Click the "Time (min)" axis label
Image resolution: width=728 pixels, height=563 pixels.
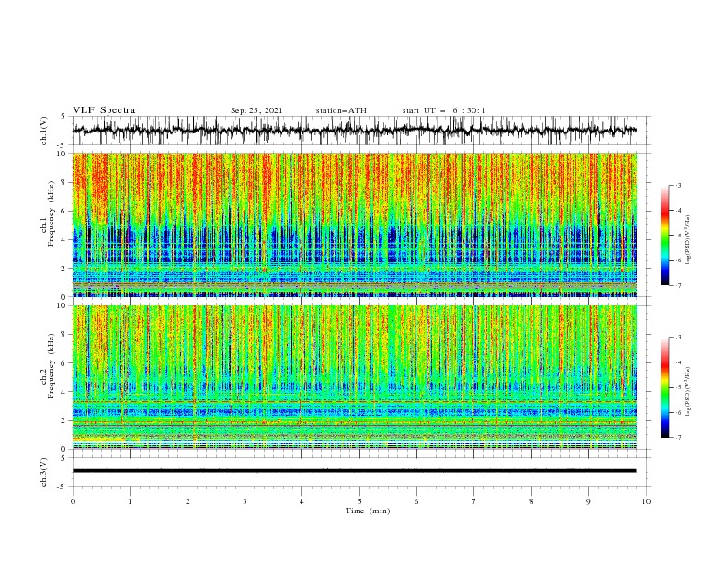click(x=368, y=511)
